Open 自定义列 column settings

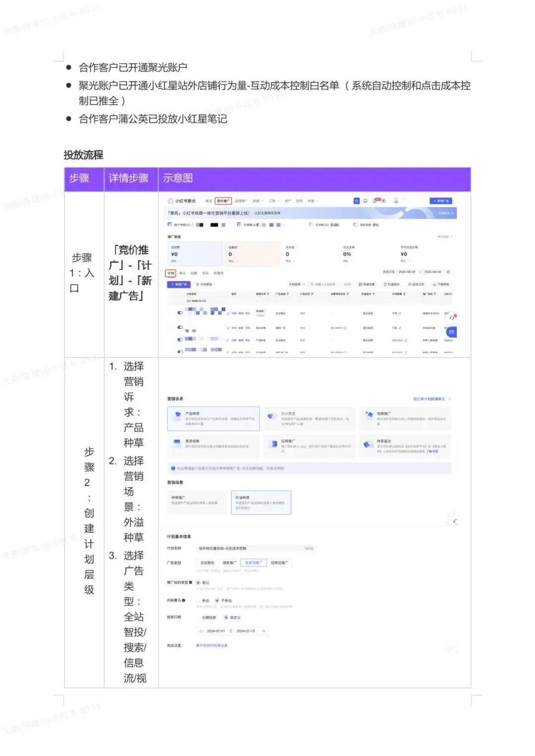[x=416, y=285]
